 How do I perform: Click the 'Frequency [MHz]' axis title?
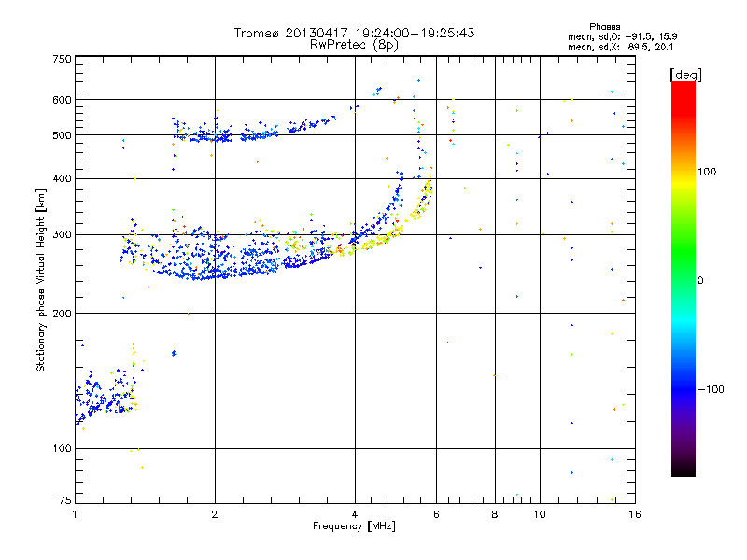pyautogui.click(x=354, y=526)
